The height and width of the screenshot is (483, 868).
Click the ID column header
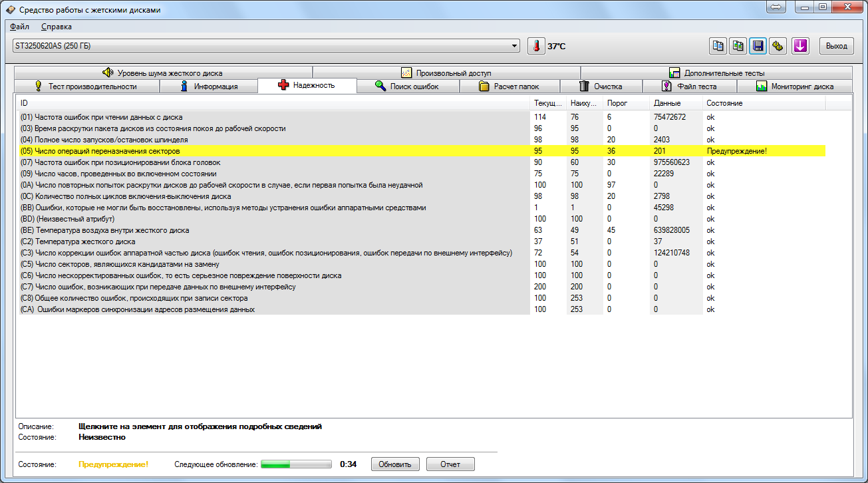[x=273, y=103]
